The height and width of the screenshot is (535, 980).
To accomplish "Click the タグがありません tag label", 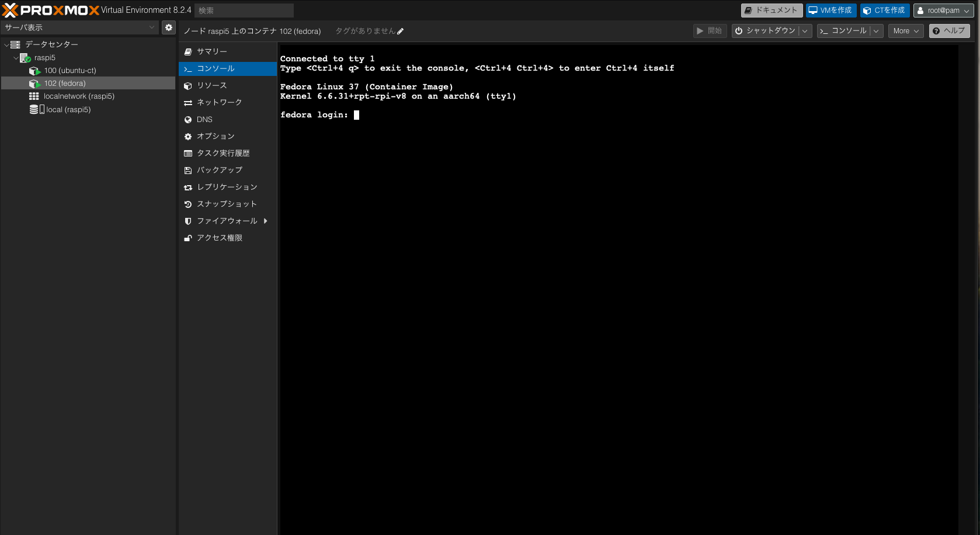I will pyautogui.click(x=365, y=31).
